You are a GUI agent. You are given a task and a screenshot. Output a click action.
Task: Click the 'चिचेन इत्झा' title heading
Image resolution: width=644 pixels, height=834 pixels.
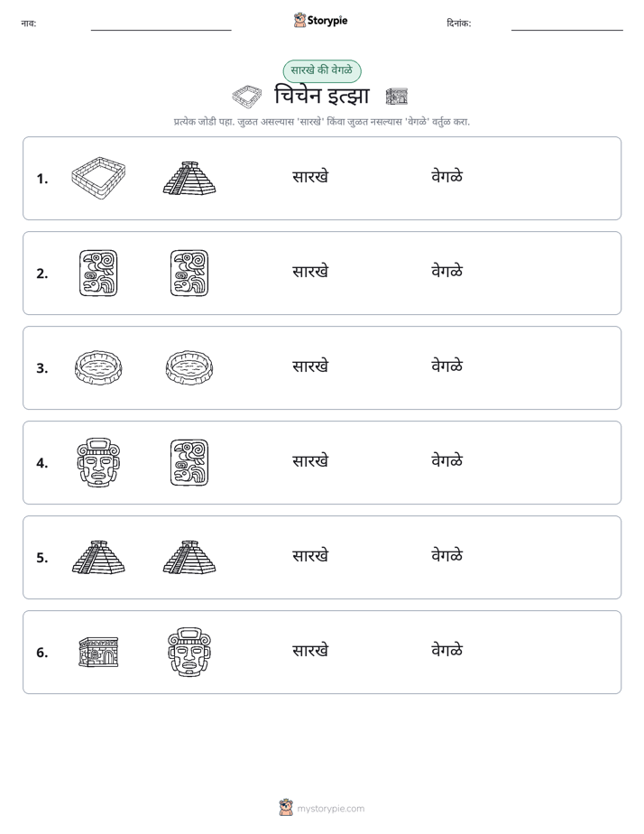[321, 97]
